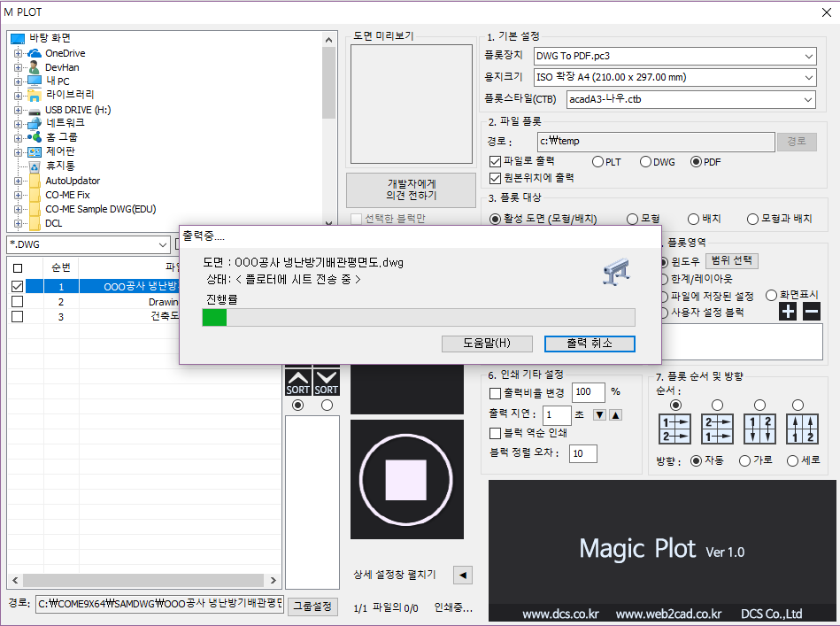Click the sort ascending arrow button

pyautogui.click(x=298, y=383)
